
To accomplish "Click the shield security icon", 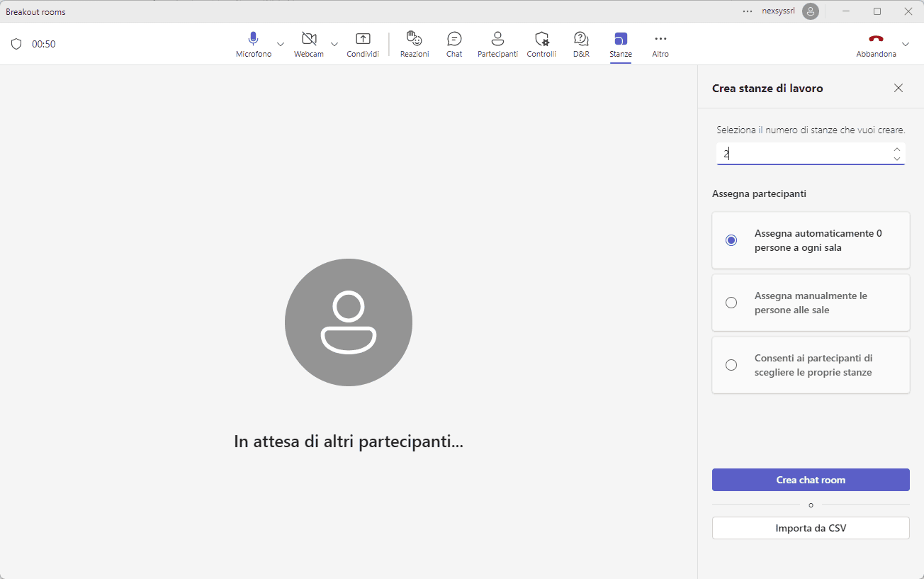I will click(16, 44).
